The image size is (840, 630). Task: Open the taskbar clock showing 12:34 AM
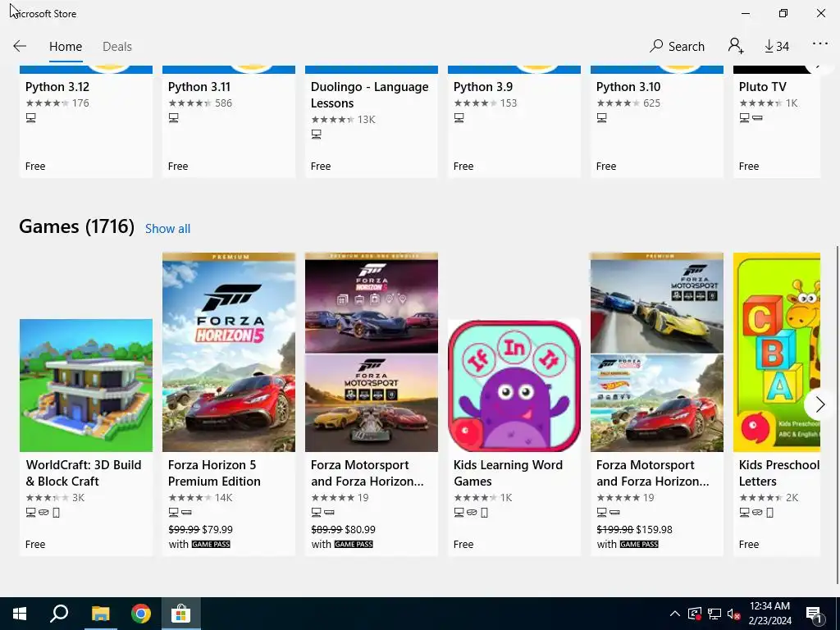pyautogui.click(x=769, y=614)
